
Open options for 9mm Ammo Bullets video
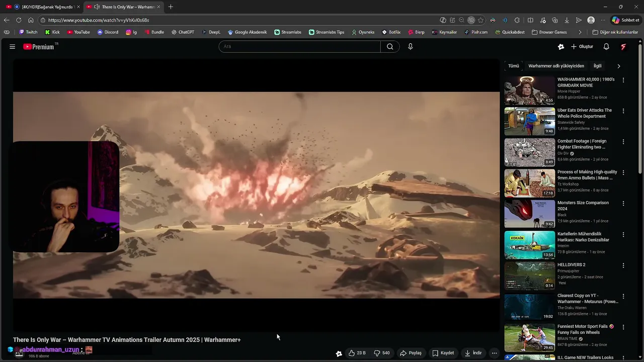(623, 172)
